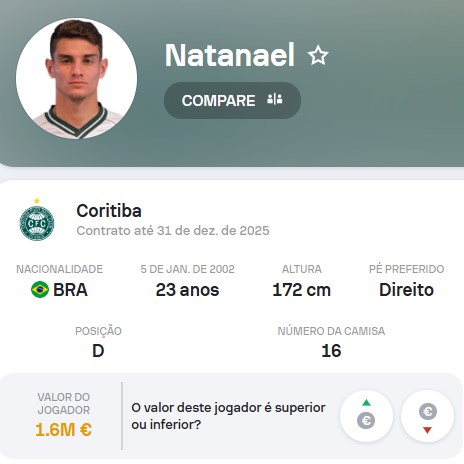464x464 pixels.
Task: Click the contract expiry date text
Action: [173, 231]
